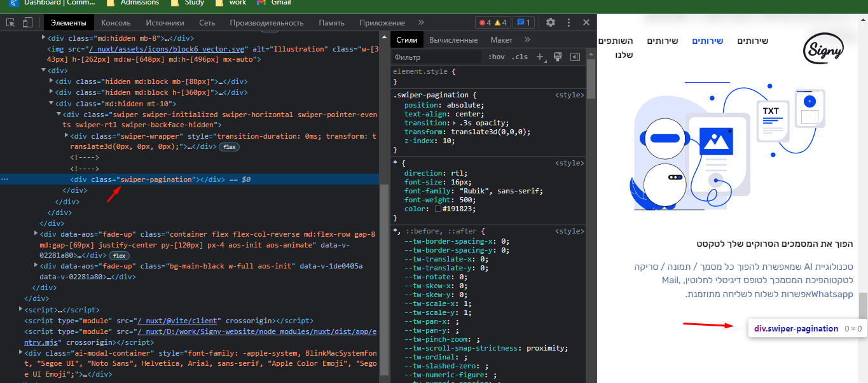Screen dimensions: 868x383
Task: Activate the inspect element cursor tool
Action: pyautogui.click(x=10, y=22)
